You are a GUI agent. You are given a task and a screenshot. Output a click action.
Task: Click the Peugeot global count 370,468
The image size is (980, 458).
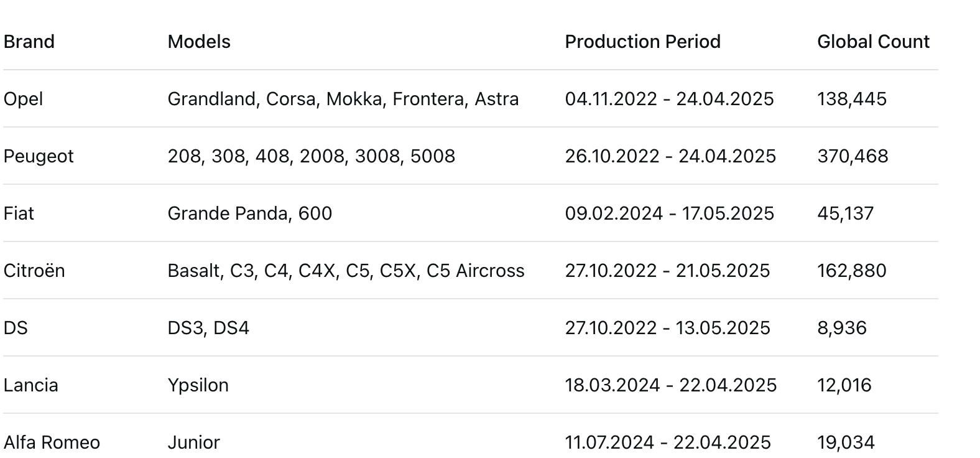click(x=853, y=156)
